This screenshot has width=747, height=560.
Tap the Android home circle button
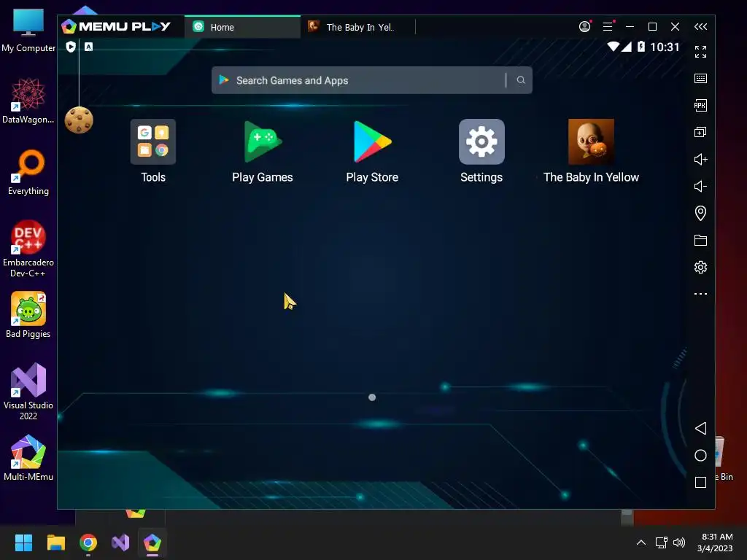(700, 455)
